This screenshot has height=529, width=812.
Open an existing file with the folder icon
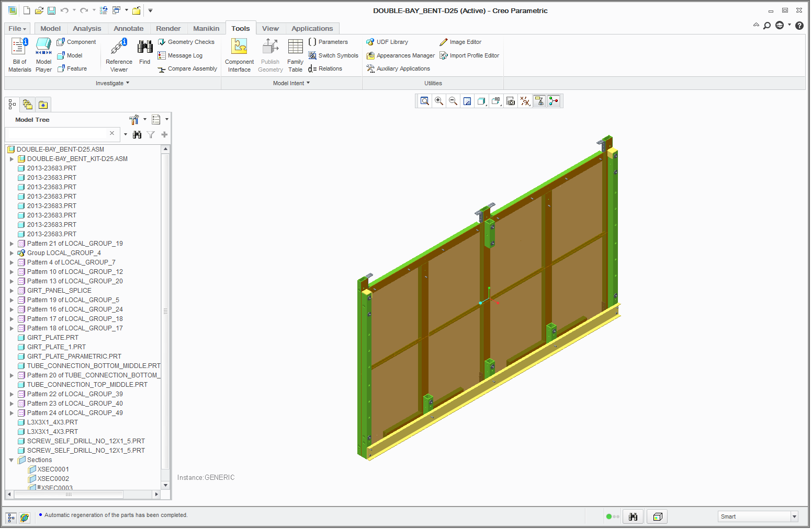(x=39, y=10)
